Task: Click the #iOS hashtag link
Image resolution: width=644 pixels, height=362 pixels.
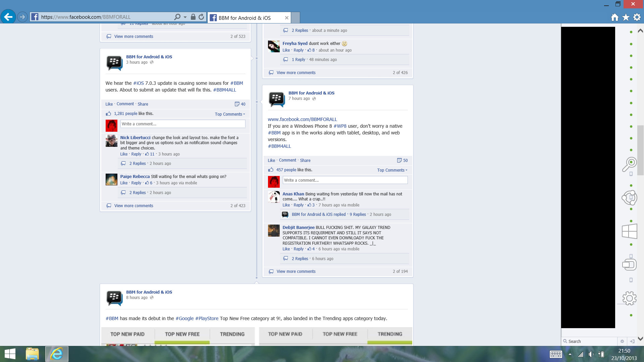Action: click(139, 83)
